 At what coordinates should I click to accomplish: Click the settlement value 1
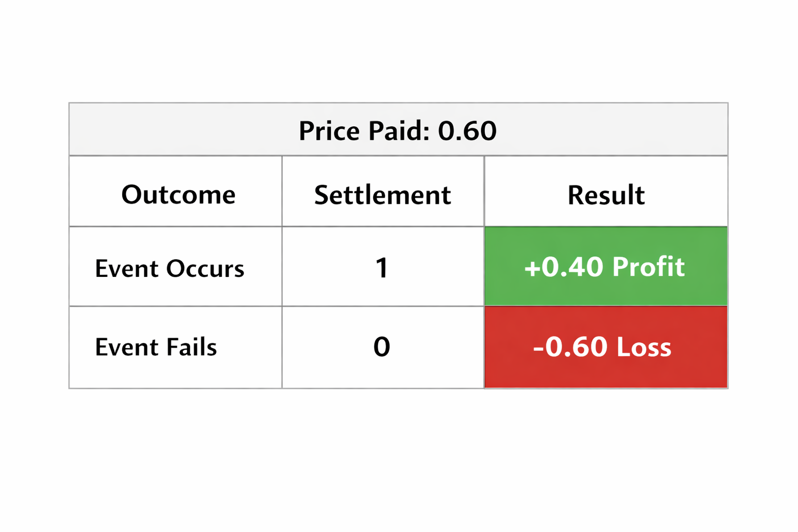pos(382,268)
